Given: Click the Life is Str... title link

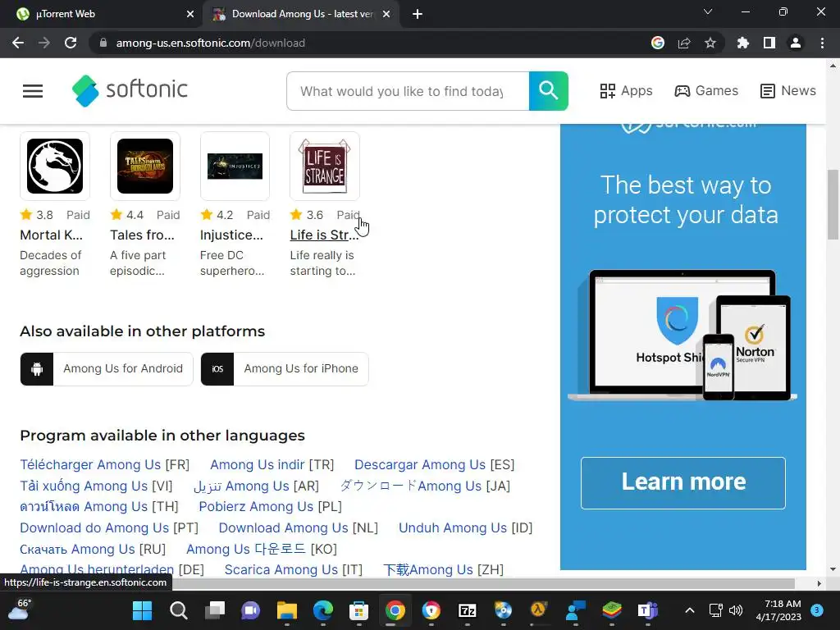Looking at the screenshot, I should click(324, 235).
